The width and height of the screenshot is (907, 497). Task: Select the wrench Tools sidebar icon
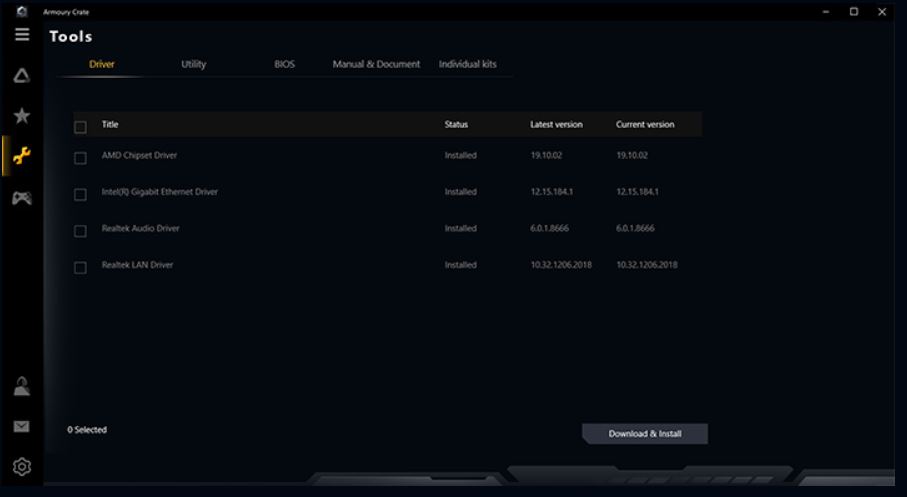click(21, 156)
